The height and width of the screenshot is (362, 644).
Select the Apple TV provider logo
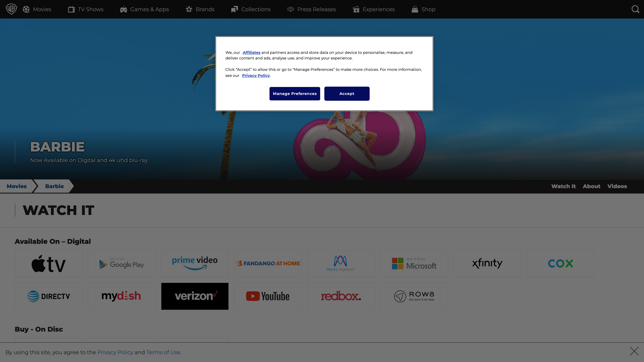point(49,263)
